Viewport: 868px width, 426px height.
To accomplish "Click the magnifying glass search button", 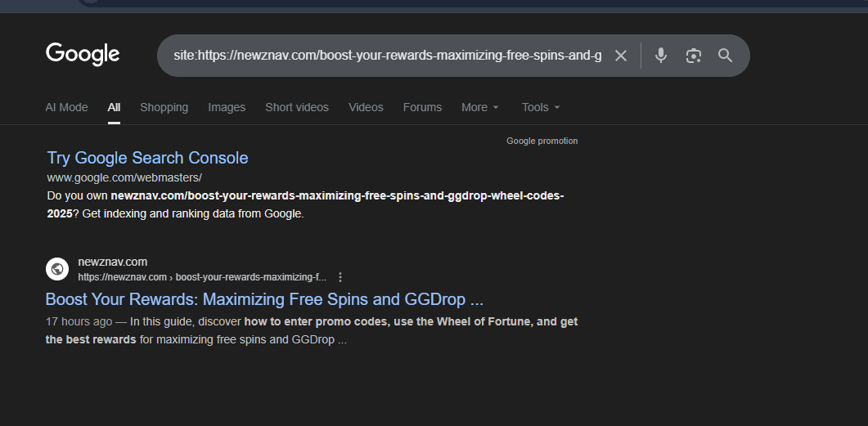I will 725,56.
